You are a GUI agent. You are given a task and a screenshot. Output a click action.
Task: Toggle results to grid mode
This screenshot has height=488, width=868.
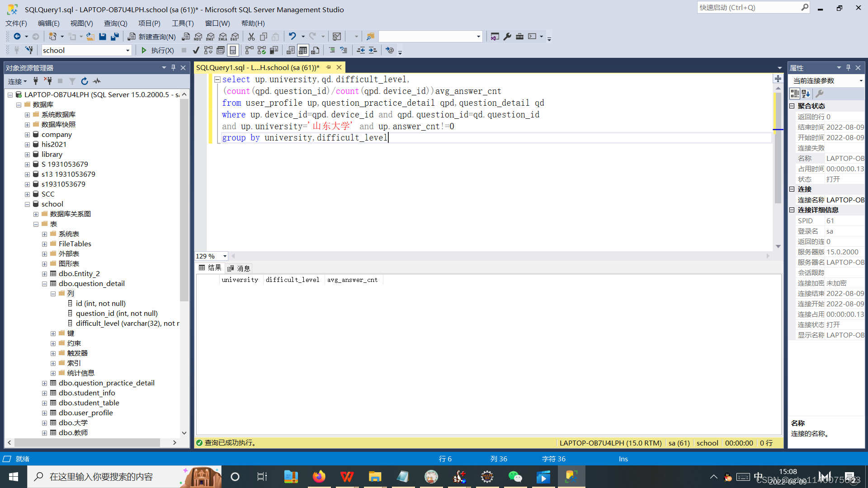coord(303,50)
